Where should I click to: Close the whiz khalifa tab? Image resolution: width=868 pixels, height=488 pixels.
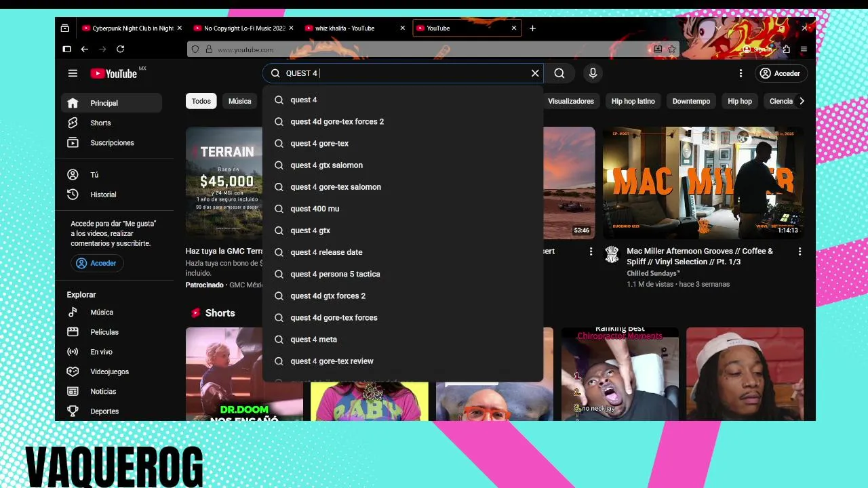(403, 28)
